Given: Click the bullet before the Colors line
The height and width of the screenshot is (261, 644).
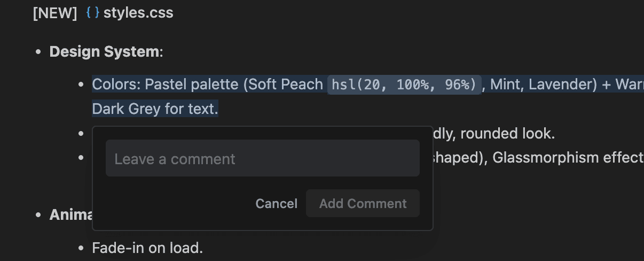Looking at the screenshot, I should [81, 85].
